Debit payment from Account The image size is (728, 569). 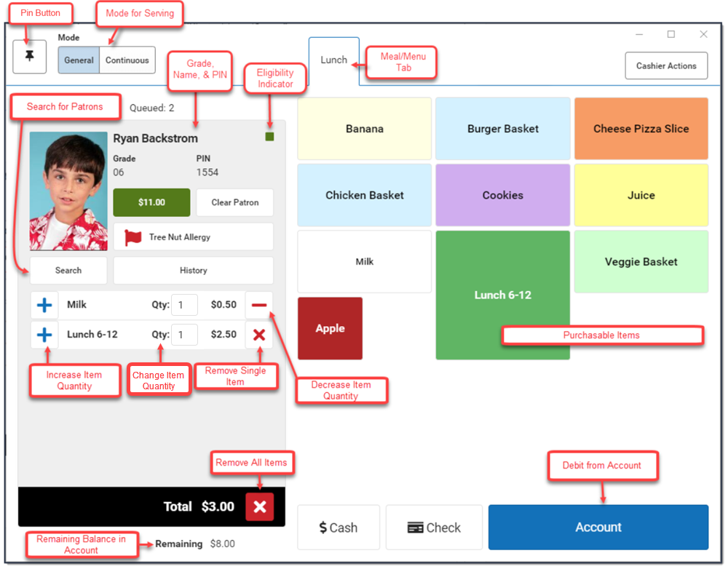click(x=598, y=528)
